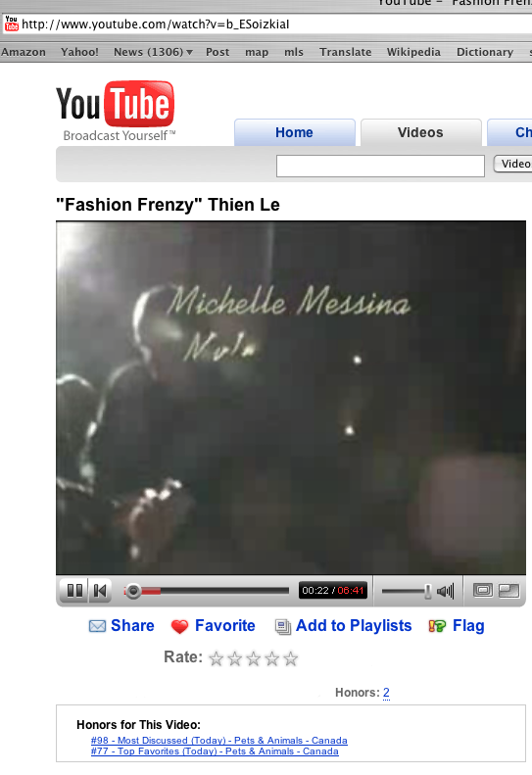Viewport: 532px width, 775px height.
Task: Open the Top Favorites honors link
Action: 215,751
